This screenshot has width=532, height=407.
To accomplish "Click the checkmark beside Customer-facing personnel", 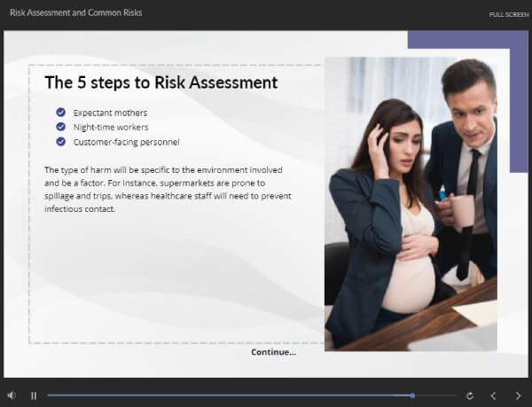I will [60, 141].
